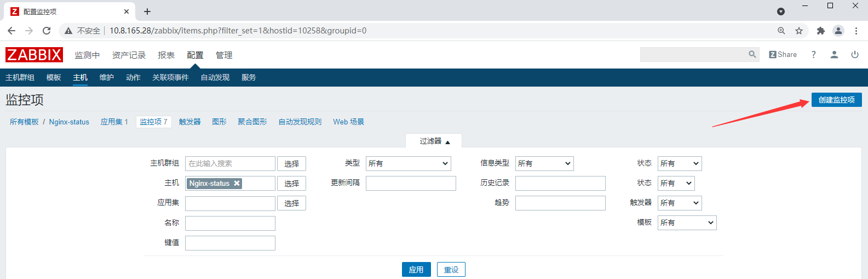The height and width of the screenshot is (279, 868).
Task: Open the 模板 dropdown
Action: [x=687, y=223]
